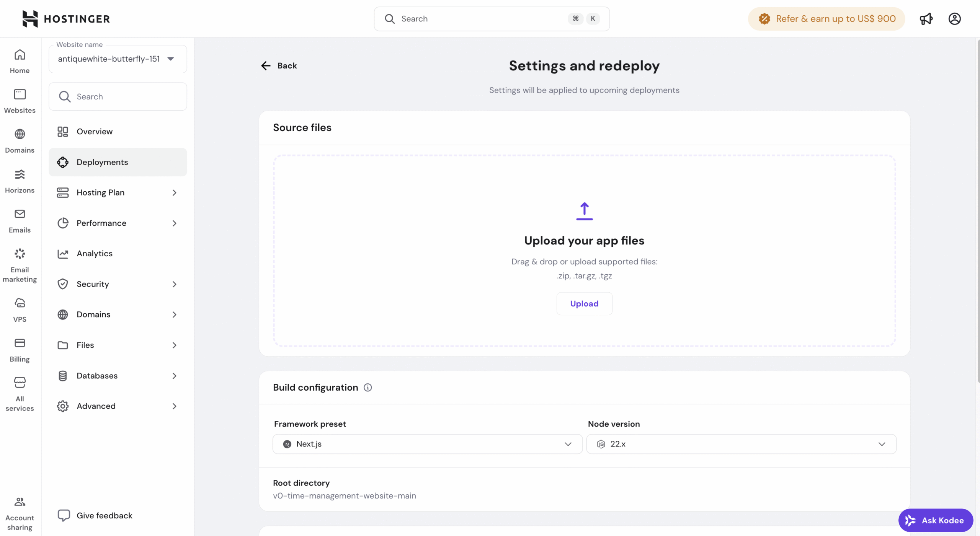This screenshot has width=980, height=536.
Task: Select Analytics in the sidebar menu
Action: click(x=95, y=253)
